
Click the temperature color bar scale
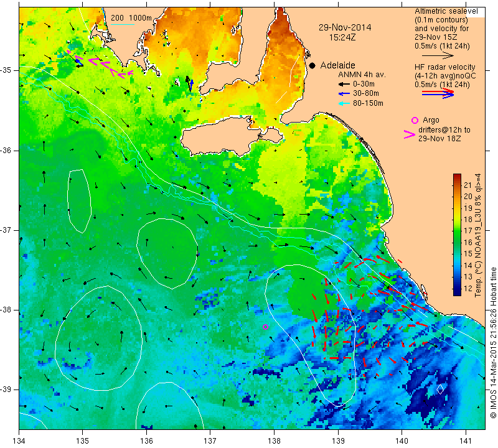(457, 235)
